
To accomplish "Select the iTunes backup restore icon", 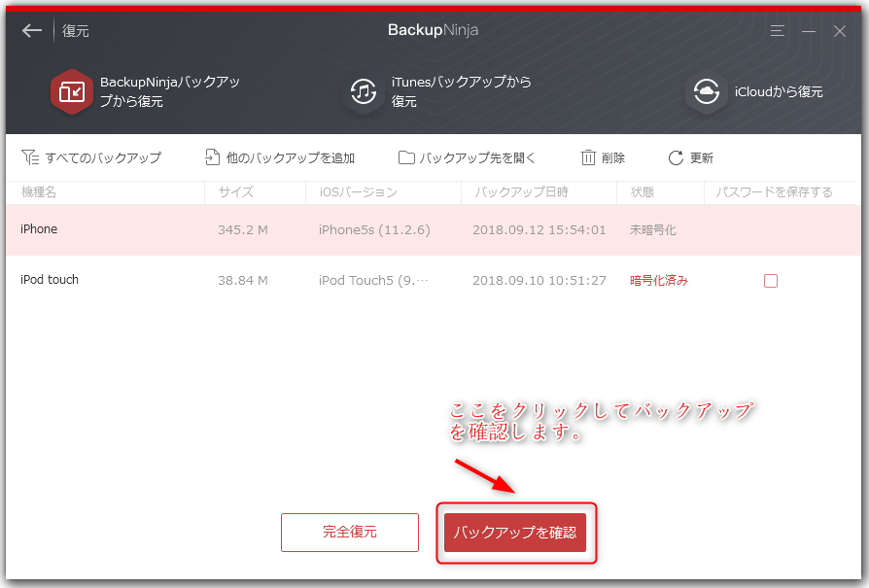I will coord(364,91).
